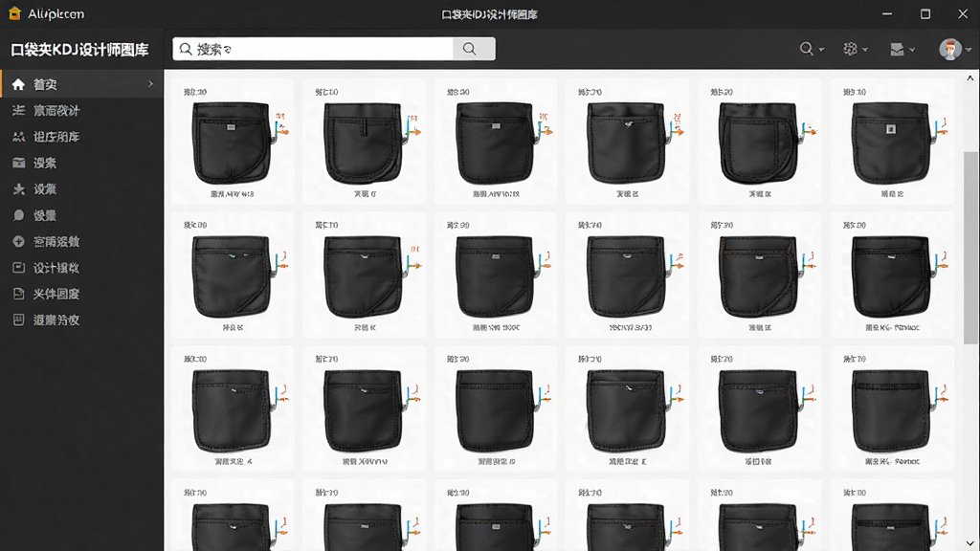980x551 pixels.
Task: Open the user avatar menu
Action: tap(954, 49)
